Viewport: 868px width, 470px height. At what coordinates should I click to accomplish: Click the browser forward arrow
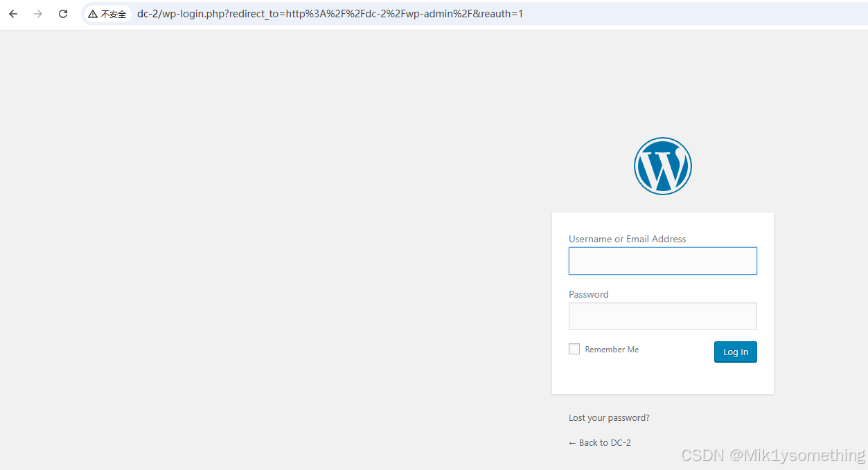coord(38,14)
